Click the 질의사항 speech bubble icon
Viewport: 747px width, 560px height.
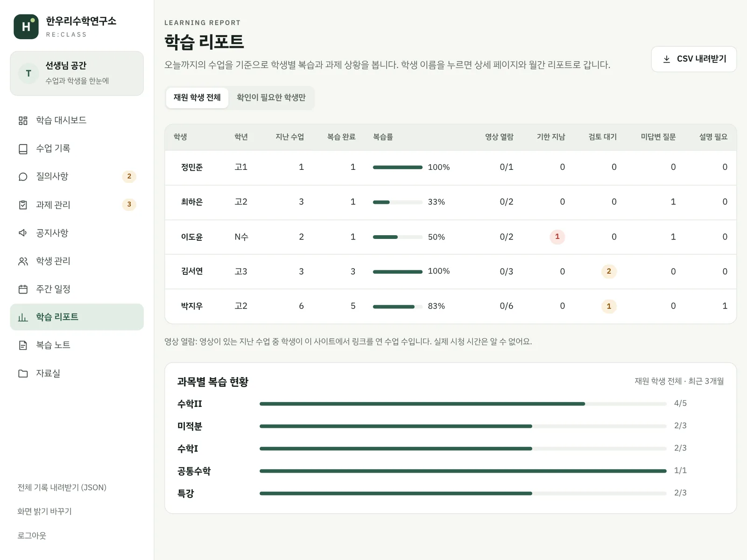(23, 177)
